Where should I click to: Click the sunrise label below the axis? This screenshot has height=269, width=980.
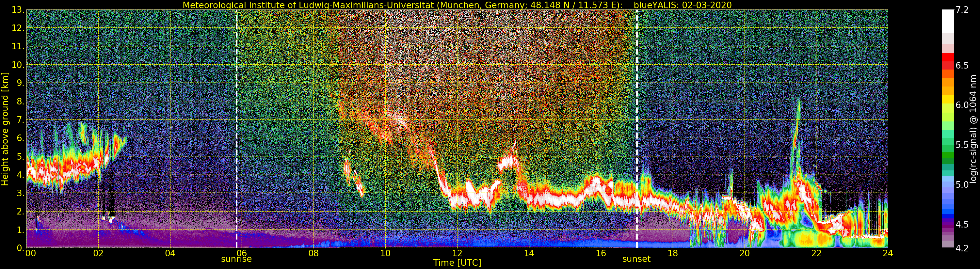236,259
